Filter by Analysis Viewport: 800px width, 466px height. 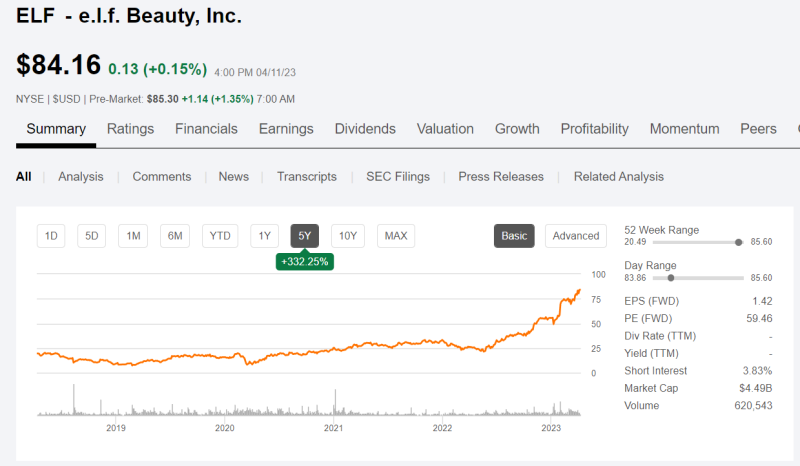point(81,177)
